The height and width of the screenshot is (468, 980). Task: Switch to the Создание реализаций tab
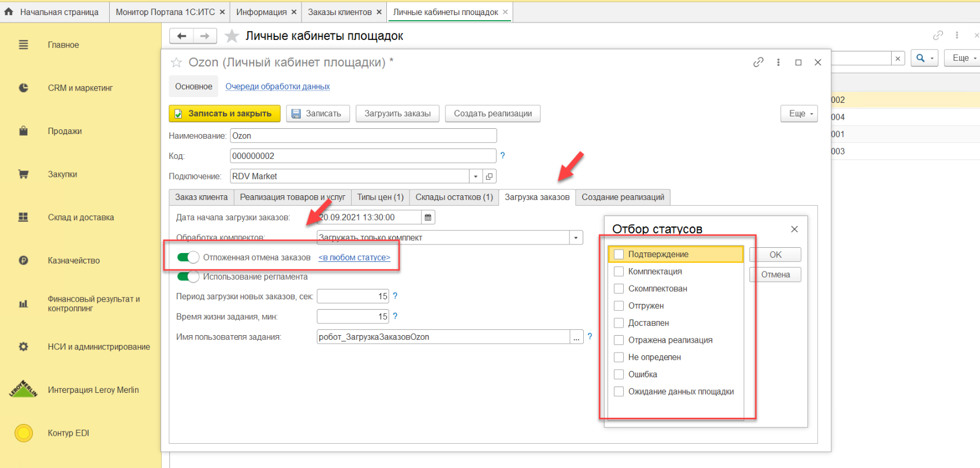click(x=623, y=197)
